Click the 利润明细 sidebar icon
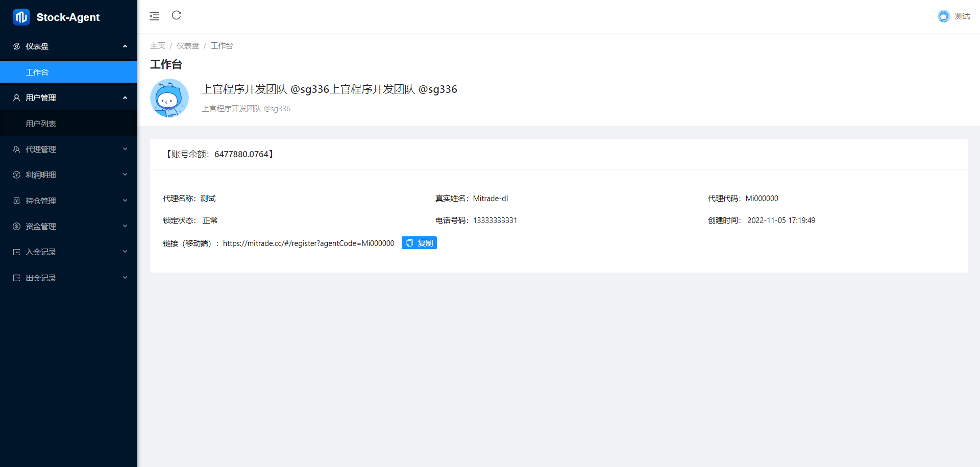980x467 pixels. pos(16,175)
